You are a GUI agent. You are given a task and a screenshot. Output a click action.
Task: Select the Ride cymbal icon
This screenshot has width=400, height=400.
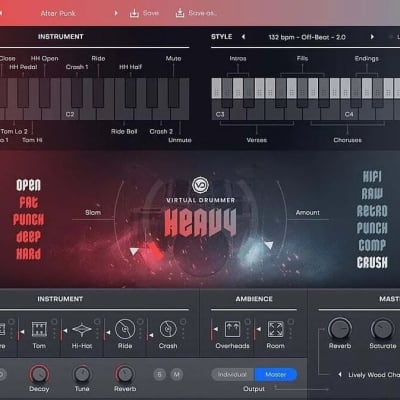[125, 329]
